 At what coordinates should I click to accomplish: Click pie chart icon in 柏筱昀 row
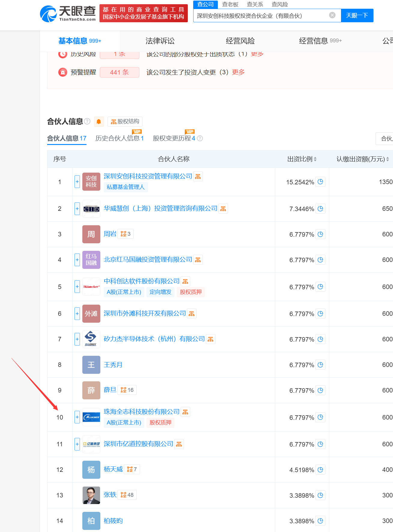click(320, 521)
